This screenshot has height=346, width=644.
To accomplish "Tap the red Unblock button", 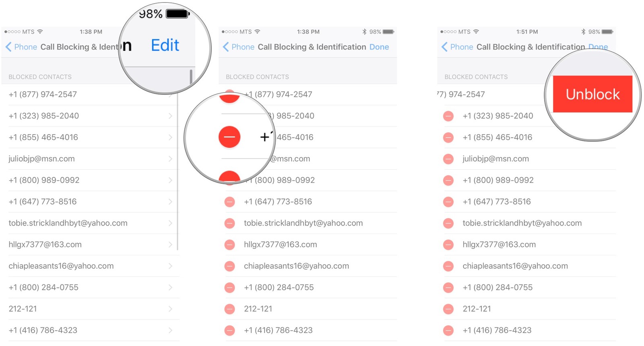I will (x=592, y=94).
